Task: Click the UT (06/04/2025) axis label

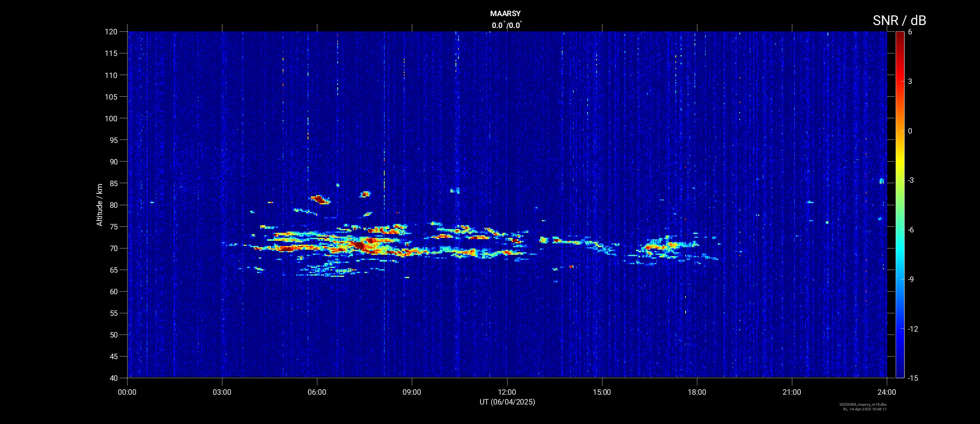Action: click(507, 402)
